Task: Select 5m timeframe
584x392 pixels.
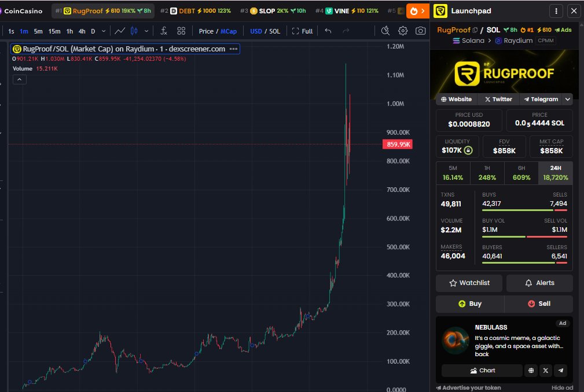Action: [x=38, y=31]
